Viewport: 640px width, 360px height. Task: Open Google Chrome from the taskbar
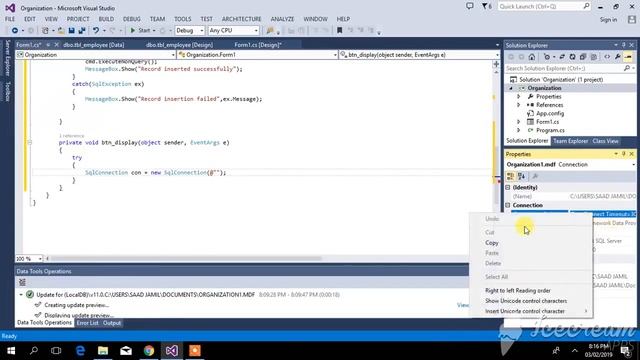[x=149, y=351]
